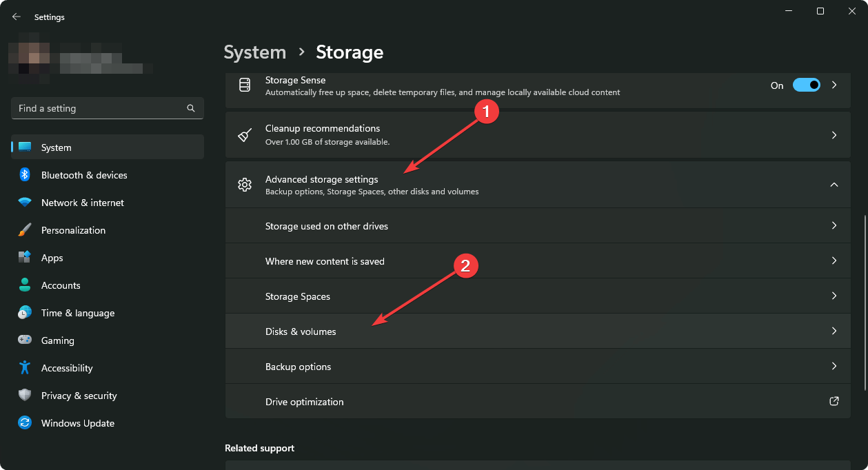This screenshot has height=470, width=868.
Task: Click the Storage Sense drive icon
Action: tap(245, 85)
